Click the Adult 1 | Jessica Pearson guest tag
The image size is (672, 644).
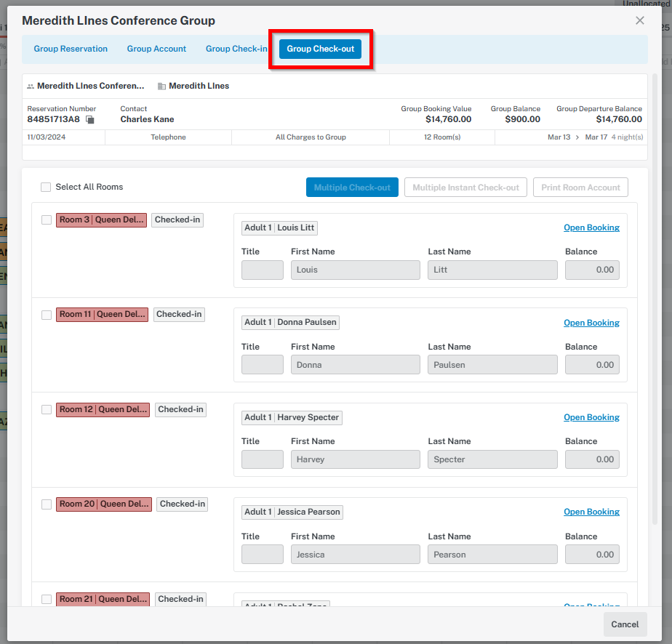(x=292, y=512)
